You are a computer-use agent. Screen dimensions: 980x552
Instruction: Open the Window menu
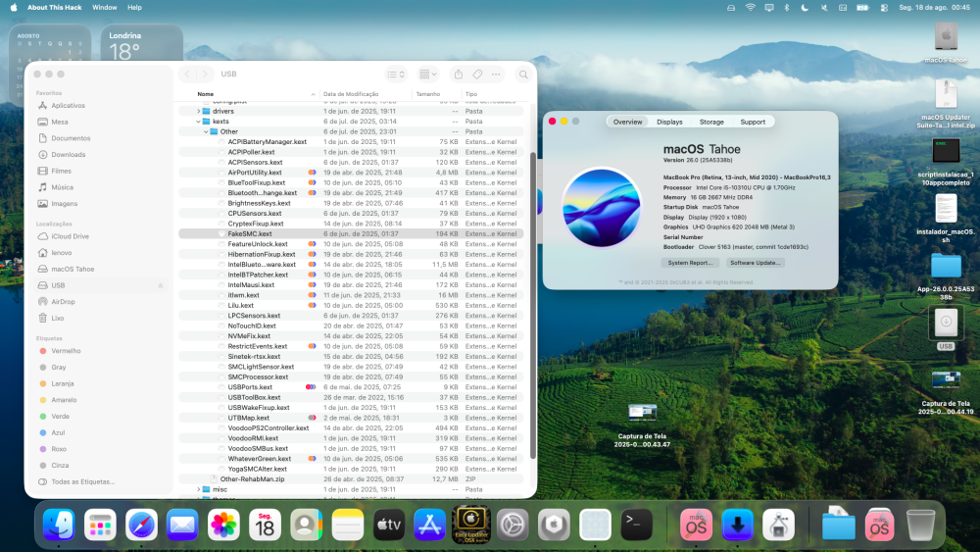click(105, 8)
